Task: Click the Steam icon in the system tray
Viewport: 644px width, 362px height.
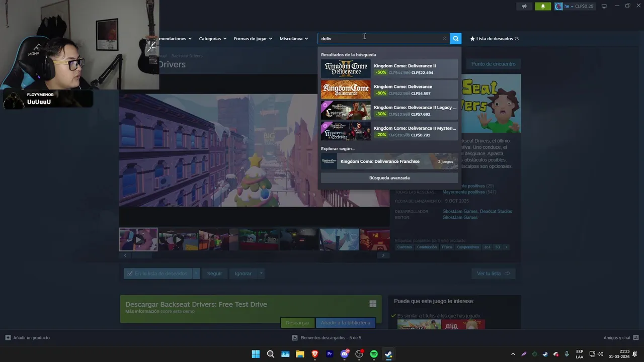Action: [x=545, y=354]
